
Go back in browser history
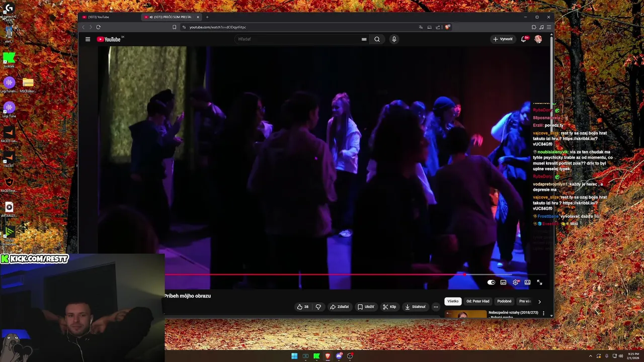84,27
